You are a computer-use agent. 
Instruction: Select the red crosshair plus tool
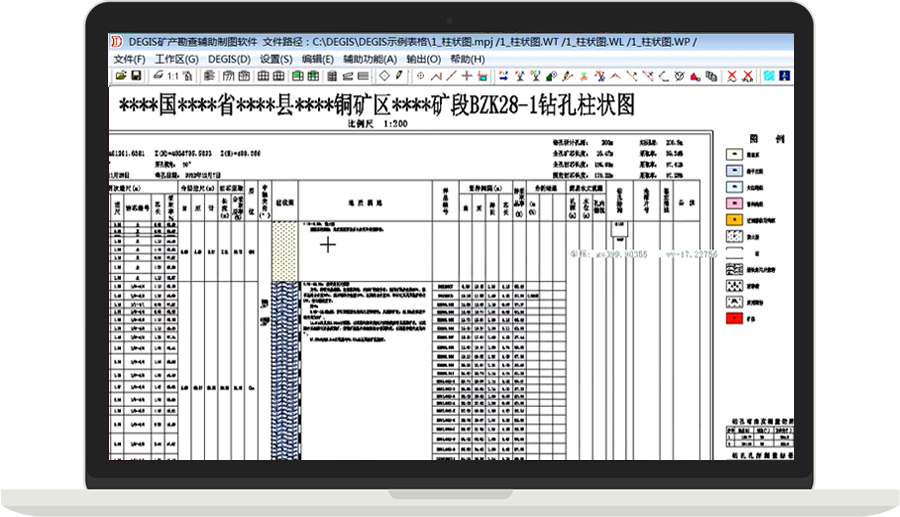point(466,76)
